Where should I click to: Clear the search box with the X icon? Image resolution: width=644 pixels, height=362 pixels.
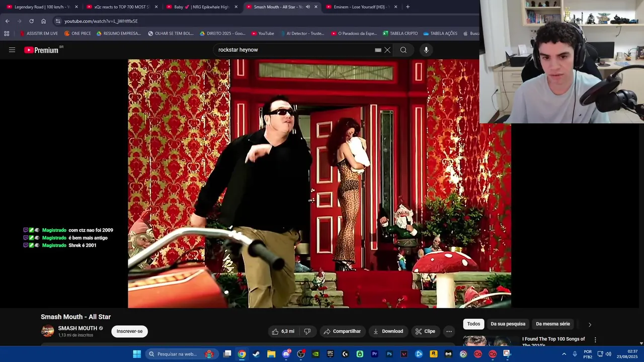[387, 50]
